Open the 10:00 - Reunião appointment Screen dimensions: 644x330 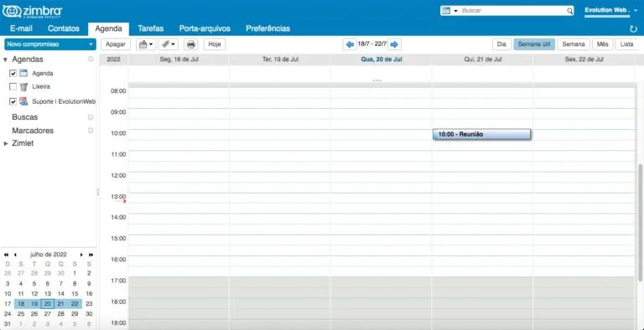(481, 134)
